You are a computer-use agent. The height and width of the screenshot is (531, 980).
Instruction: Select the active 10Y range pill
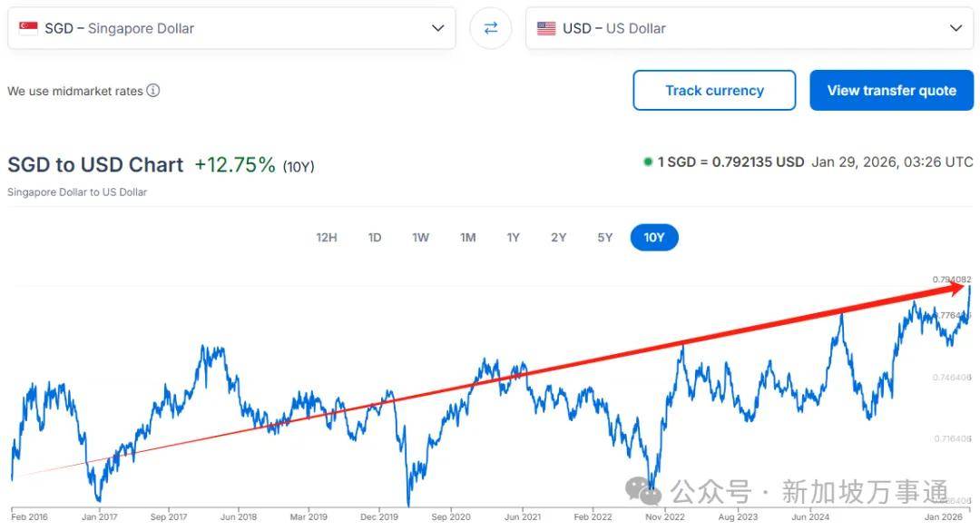654,238
